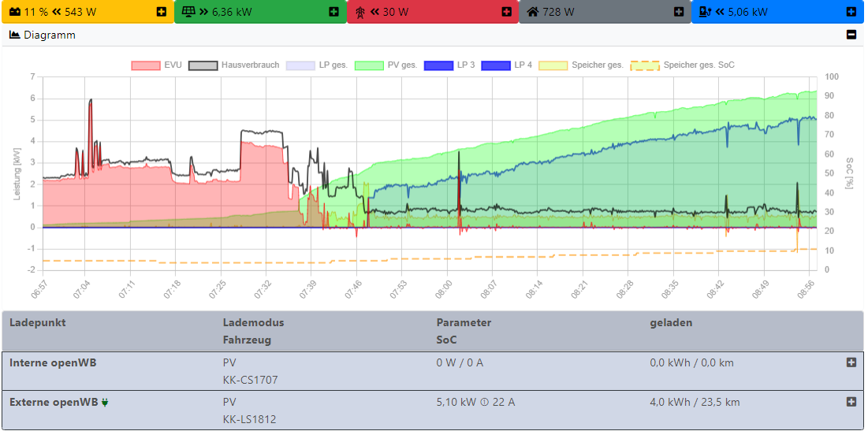Click the Interne openWB charge point name
Viewport: 868px width, 431px height.
click(51, 362)
